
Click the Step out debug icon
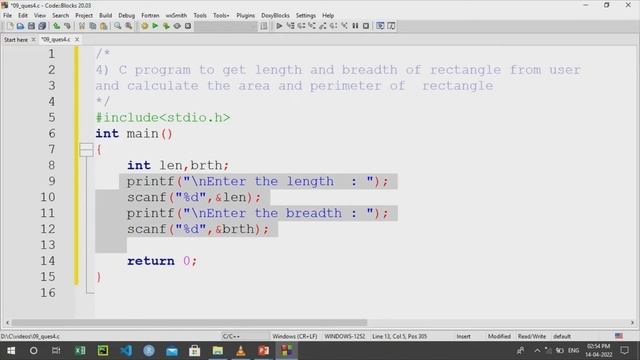[323, 26]
